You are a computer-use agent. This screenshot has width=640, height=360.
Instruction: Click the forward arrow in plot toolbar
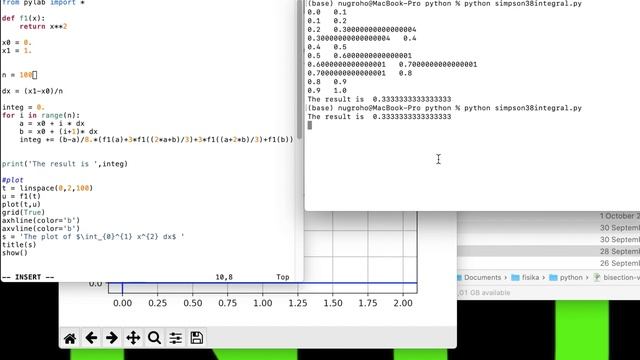pyautogui.click(x=112, y=338)
